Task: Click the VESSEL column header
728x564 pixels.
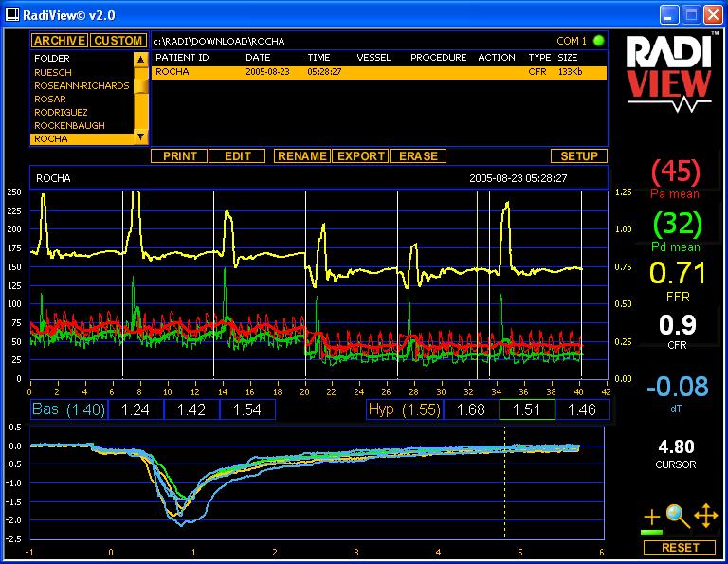Action: tap(373, 58)
